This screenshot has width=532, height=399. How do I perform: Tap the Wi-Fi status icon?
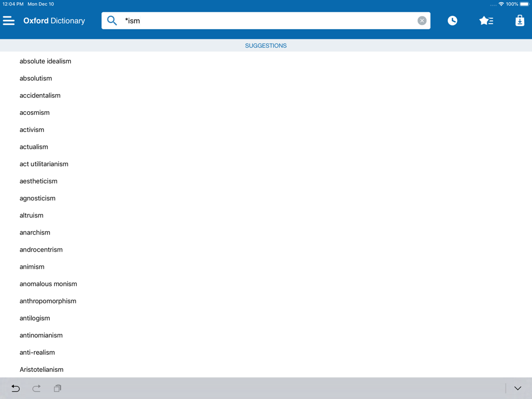pos(501,4)
